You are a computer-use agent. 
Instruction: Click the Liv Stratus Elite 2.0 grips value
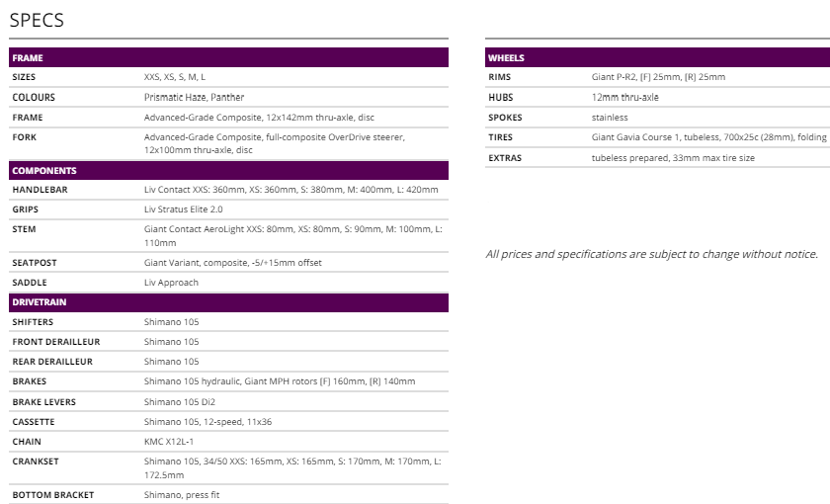coord(184,210)
